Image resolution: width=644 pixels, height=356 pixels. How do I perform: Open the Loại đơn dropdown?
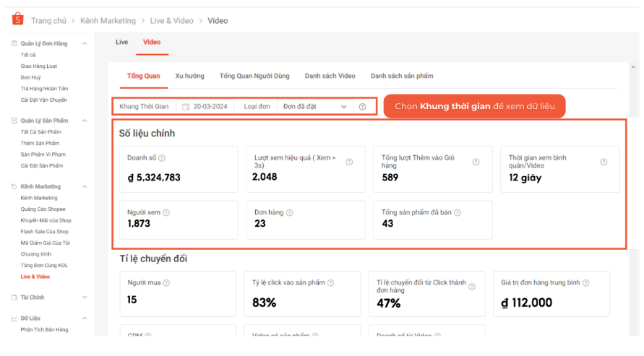pos(315,107)
